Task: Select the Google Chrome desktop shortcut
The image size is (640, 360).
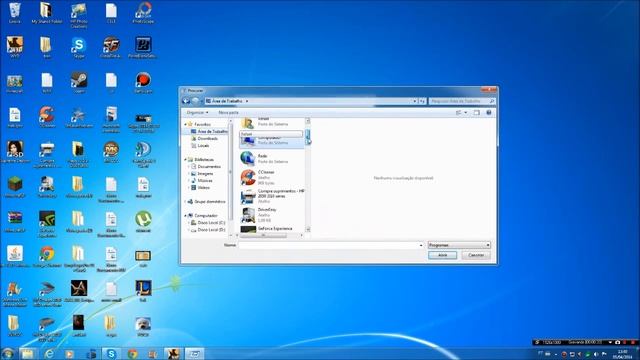Action: pyautogui.click(x=47, y=257)
